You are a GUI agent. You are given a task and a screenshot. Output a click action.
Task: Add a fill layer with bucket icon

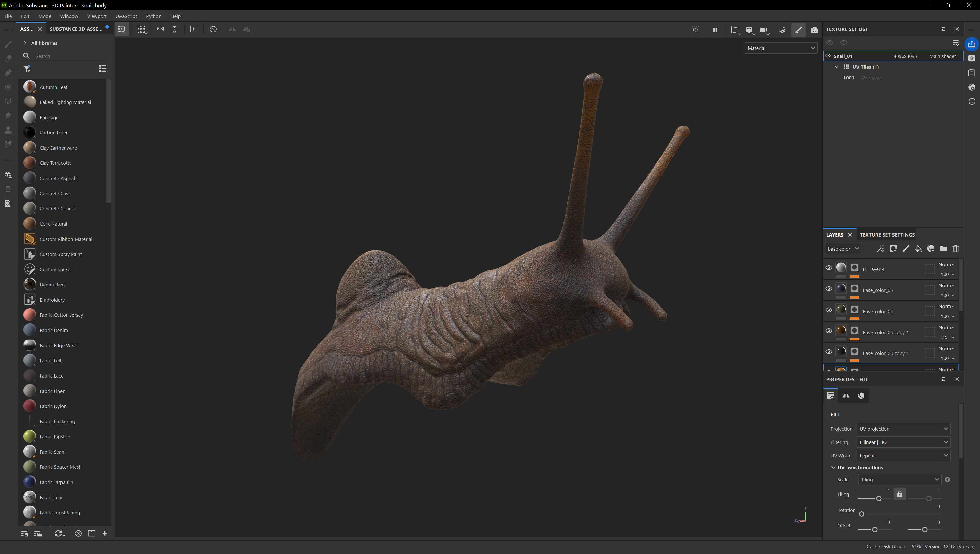click(918, 249)
